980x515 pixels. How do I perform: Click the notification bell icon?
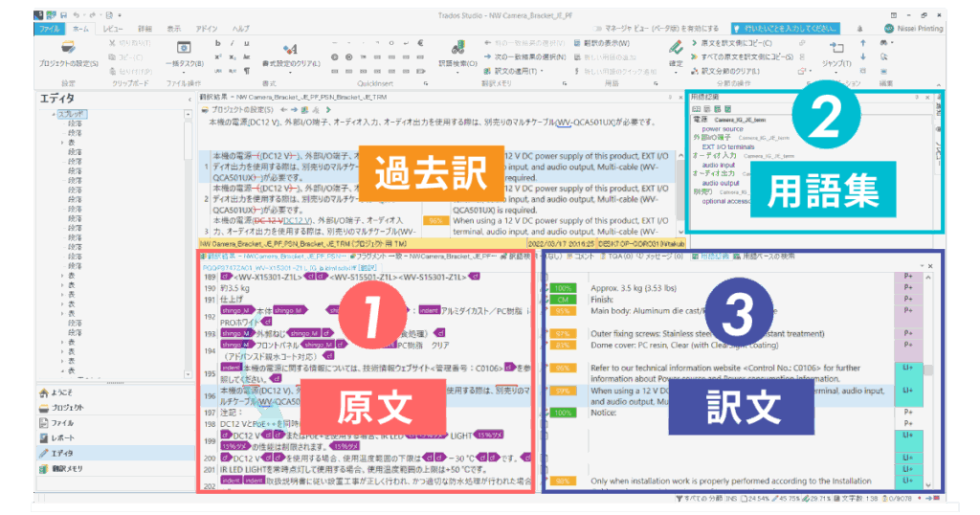click(860, 29)
